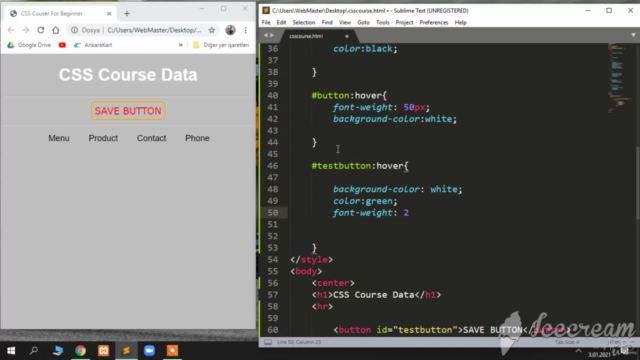Image resolution: width=640 pixels, height=360 pixels.
Task: Click next tab arrow in Sublime
Action: click(272, 36)
